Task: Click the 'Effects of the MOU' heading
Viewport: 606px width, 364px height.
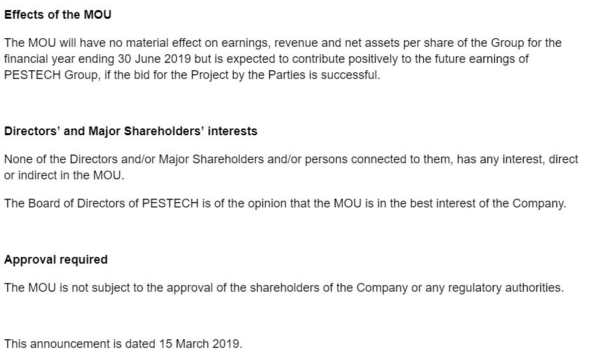Action: click(58, 15)
